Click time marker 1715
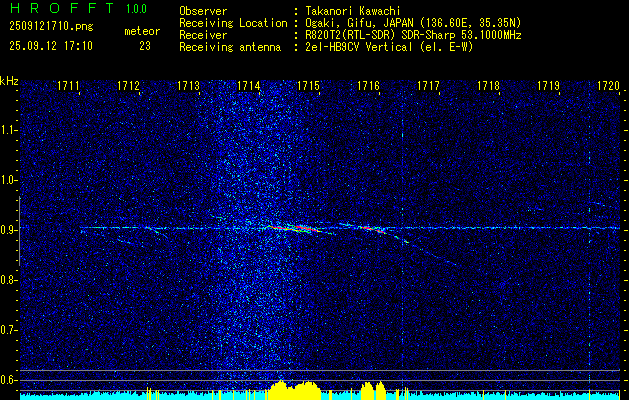This screenshot has width=629, height=400. pyautogui.click(x=308, y=86)
